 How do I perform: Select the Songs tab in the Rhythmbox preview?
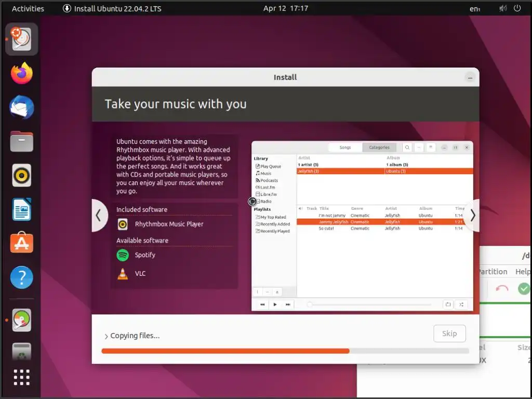[x=345, y=147]
